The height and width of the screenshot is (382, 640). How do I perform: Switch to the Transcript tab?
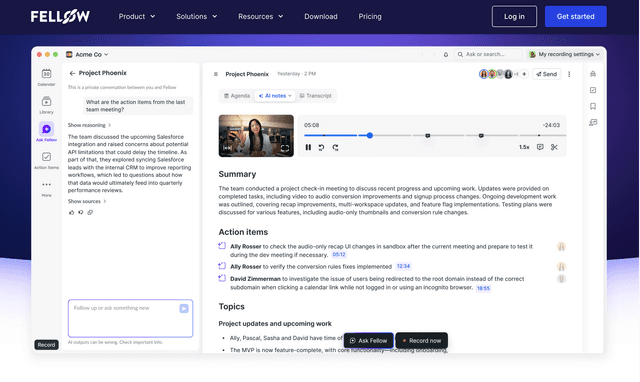point(316,96)
